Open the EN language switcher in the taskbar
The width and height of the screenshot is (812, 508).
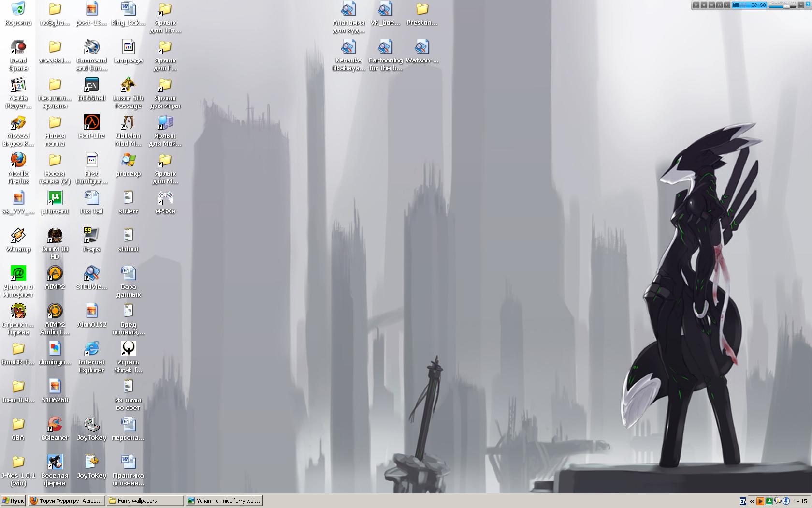(x=743, y=501)
